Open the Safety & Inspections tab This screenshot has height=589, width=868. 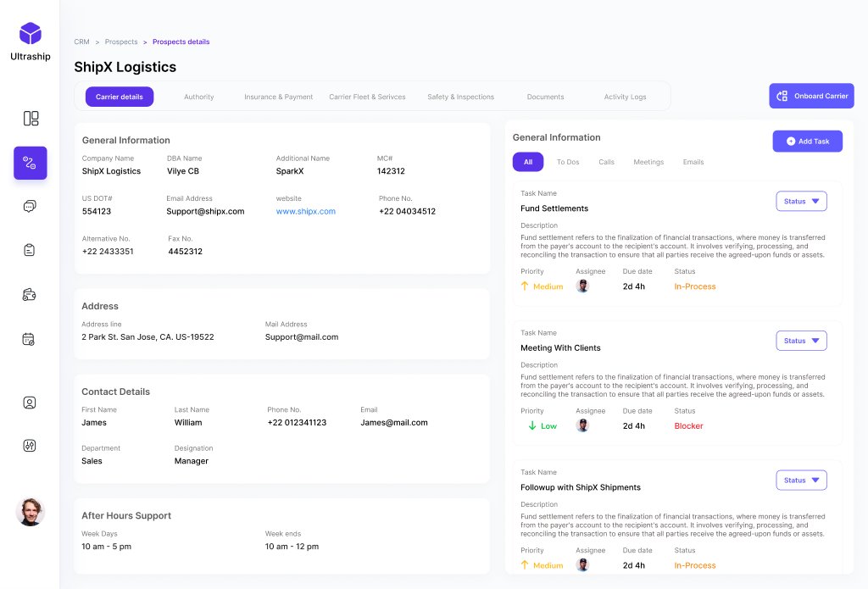click(460, 97)
